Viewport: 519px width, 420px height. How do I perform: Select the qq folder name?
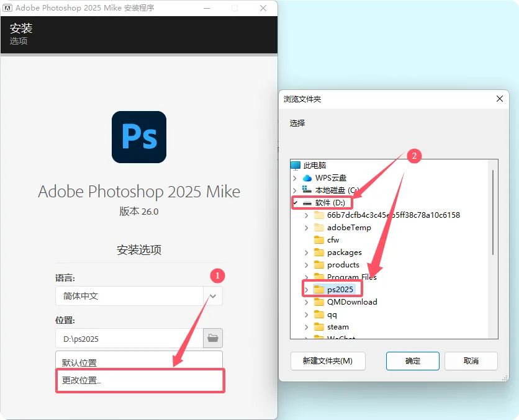(332, 315)
